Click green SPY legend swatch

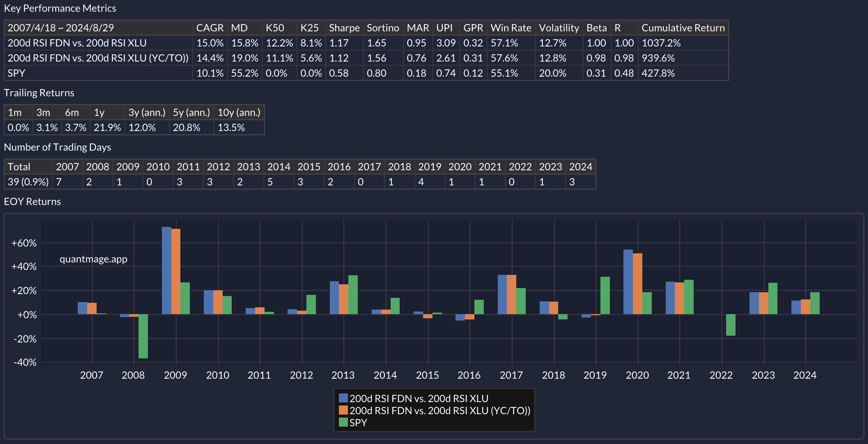click(343, 422)
